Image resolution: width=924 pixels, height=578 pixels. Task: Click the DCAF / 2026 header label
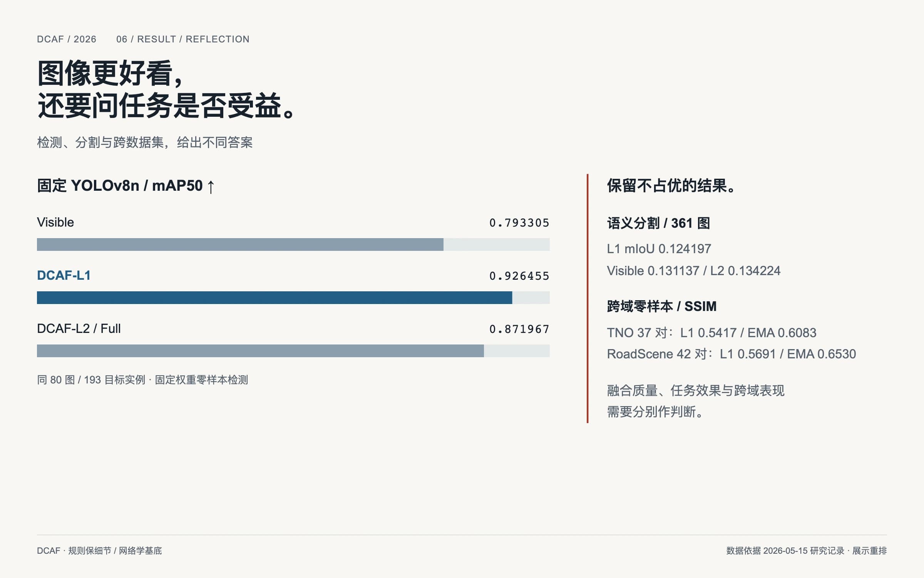tap(67, 39)
